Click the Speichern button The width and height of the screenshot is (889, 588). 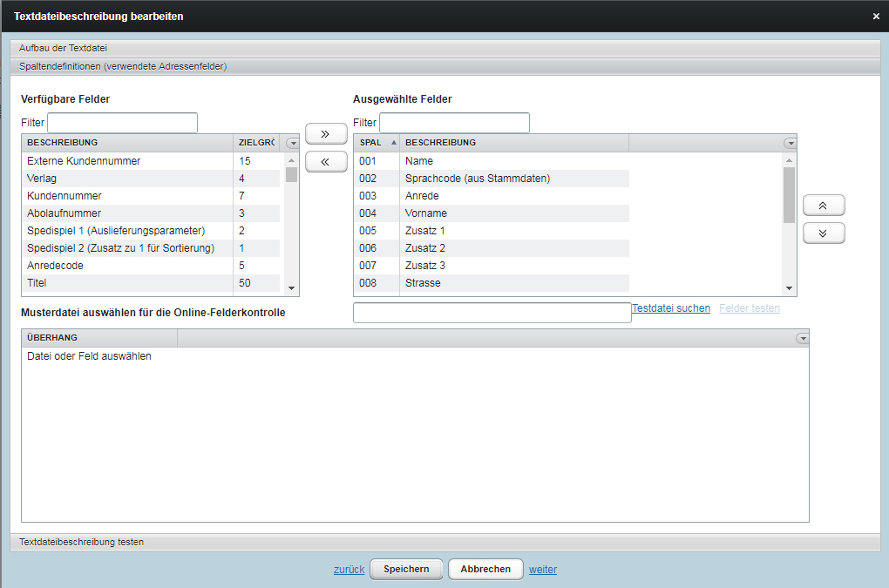coord(406,570)
